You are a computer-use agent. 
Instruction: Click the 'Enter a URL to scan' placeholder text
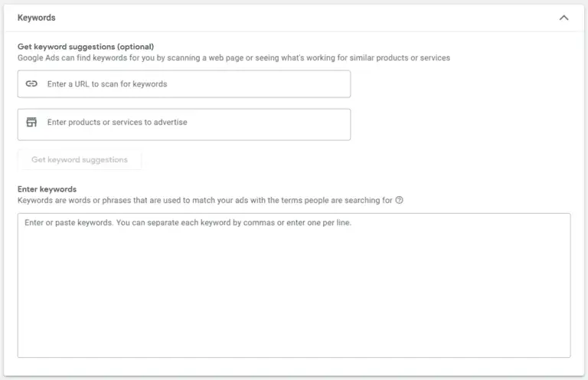coord(107,84)
